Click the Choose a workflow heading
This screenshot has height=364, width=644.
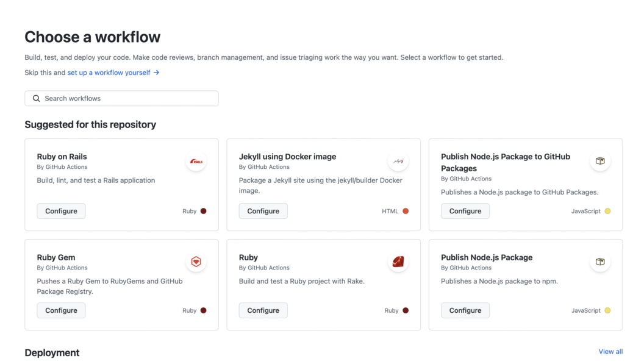[x=93, y=37]
